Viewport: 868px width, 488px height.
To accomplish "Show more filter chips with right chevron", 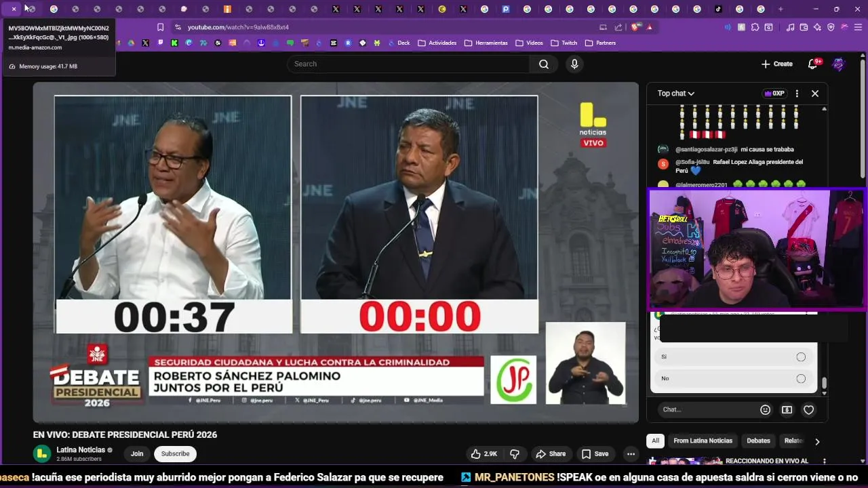I will tap(817, 441).
